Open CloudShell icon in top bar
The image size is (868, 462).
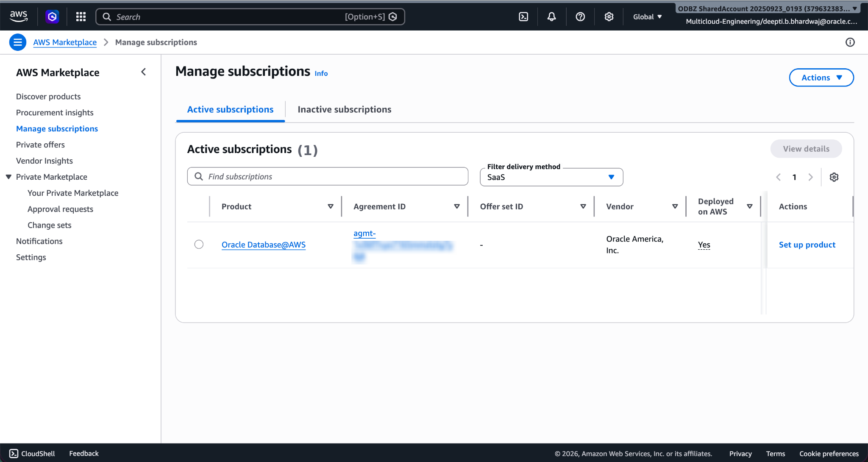tap(523, 17)
